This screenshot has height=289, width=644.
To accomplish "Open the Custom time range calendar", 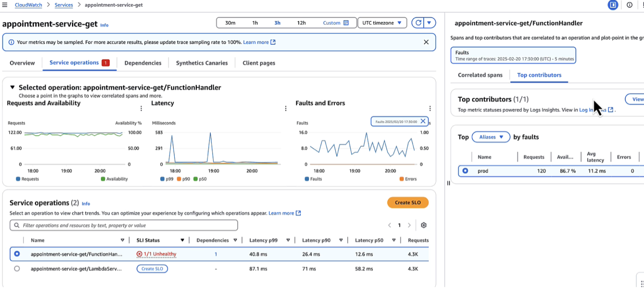I will click(x=336, y=23).
